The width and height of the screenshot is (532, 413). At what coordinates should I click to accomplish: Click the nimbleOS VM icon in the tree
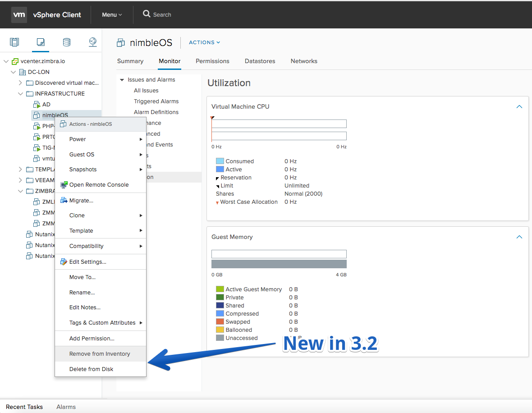[x=37, y=115]
